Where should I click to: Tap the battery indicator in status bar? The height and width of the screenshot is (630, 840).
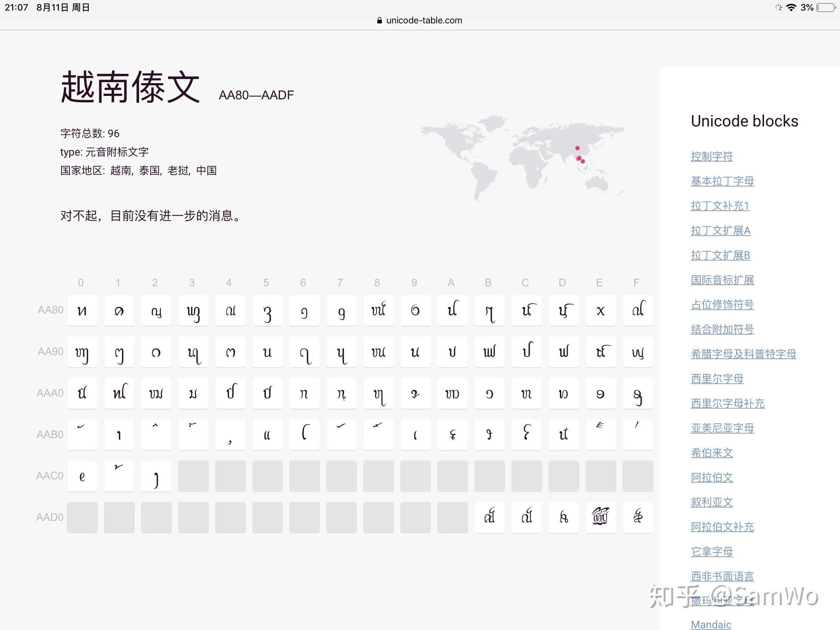tap(826, 8)
